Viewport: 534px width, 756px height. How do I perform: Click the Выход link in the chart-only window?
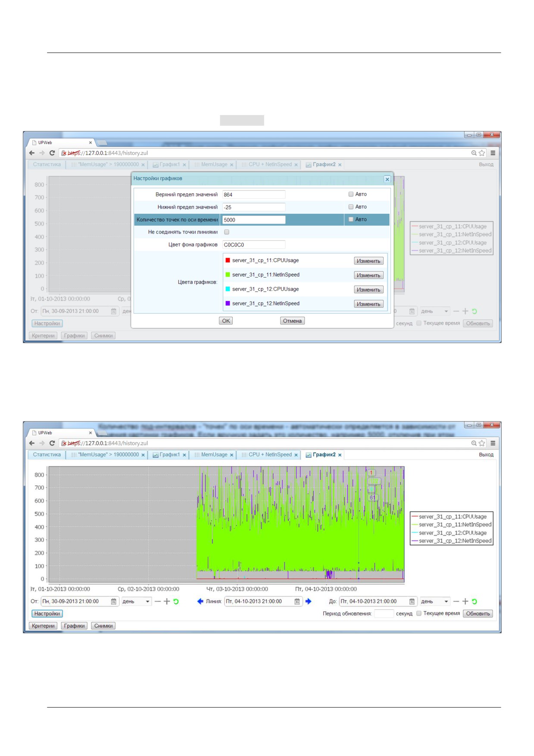click(486, 455)
